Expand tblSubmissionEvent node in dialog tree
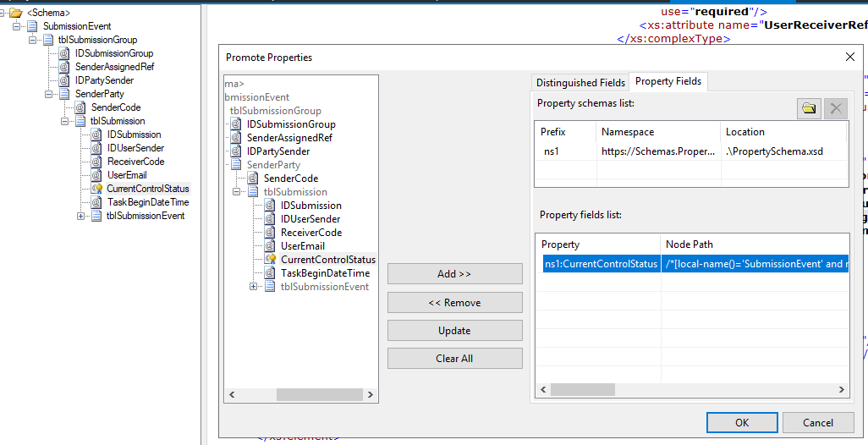This screenshot has height=445, width=868. 254,286
